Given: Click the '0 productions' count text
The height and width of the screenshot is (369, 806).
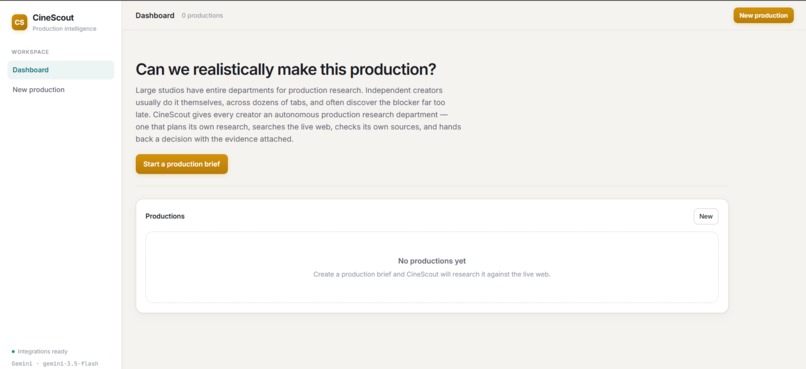Looking at the screenshot, I should (203, 16).
